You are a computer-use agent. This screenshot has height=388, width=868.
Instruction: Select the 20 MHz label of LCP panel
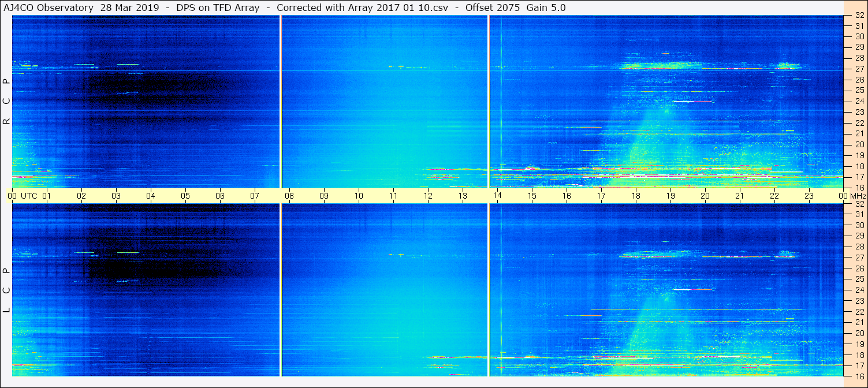(x=859, y=333)
